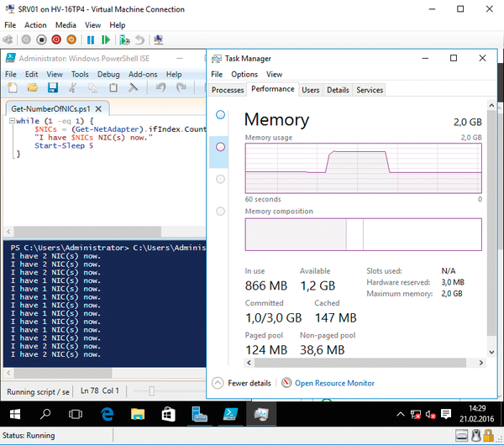Select the blue CPU resource circle in sidebar
This screenshot has height=445, width=504.
click(x=220, y=115)
